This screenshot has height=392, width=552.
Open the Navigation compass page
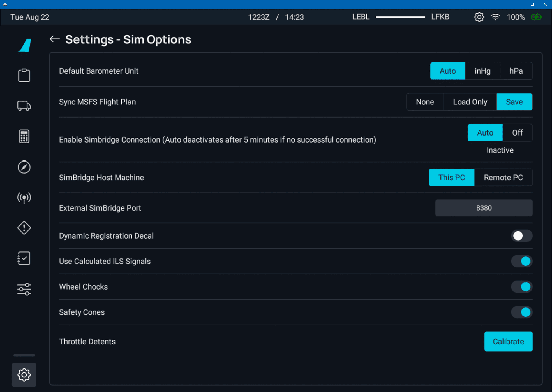click(x=24, y=167)
